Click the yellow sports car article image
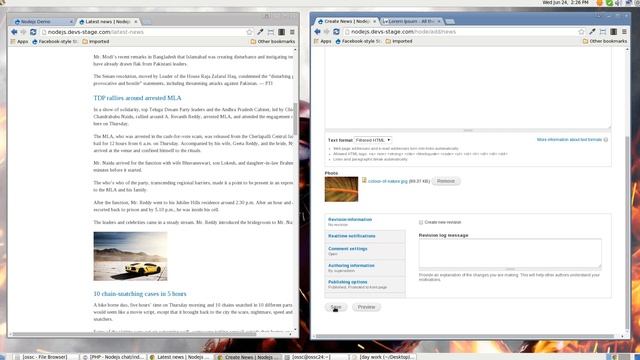 pos(130,256)
